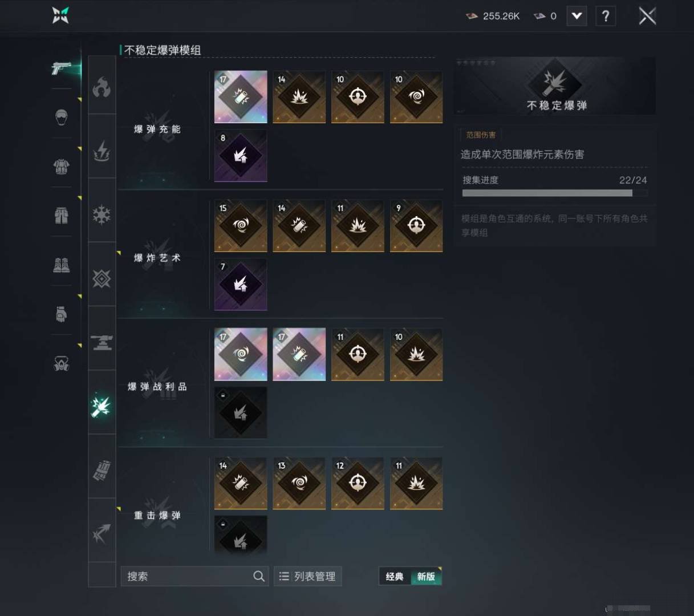Select the lightning shock module tab
This screenshot has width=694, height=616.
point(102,151)
